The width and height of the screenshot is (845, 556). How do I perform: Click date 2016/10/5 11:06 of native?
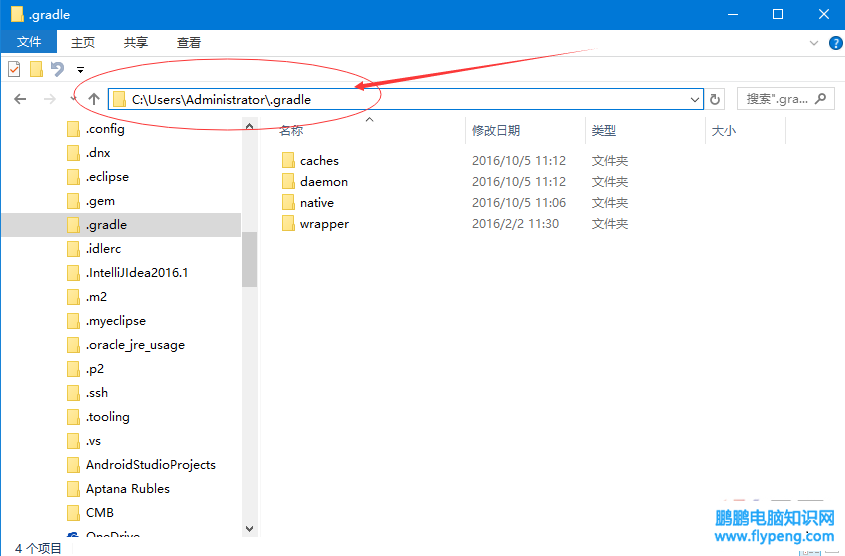pyautogui.click(x=519, y=203)
